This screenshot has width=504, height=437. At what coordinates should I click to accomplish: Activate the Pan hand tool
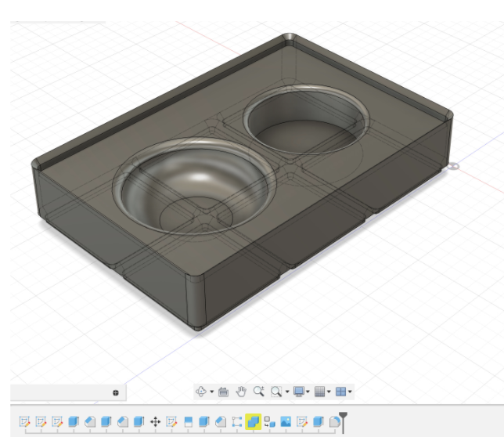241,392
